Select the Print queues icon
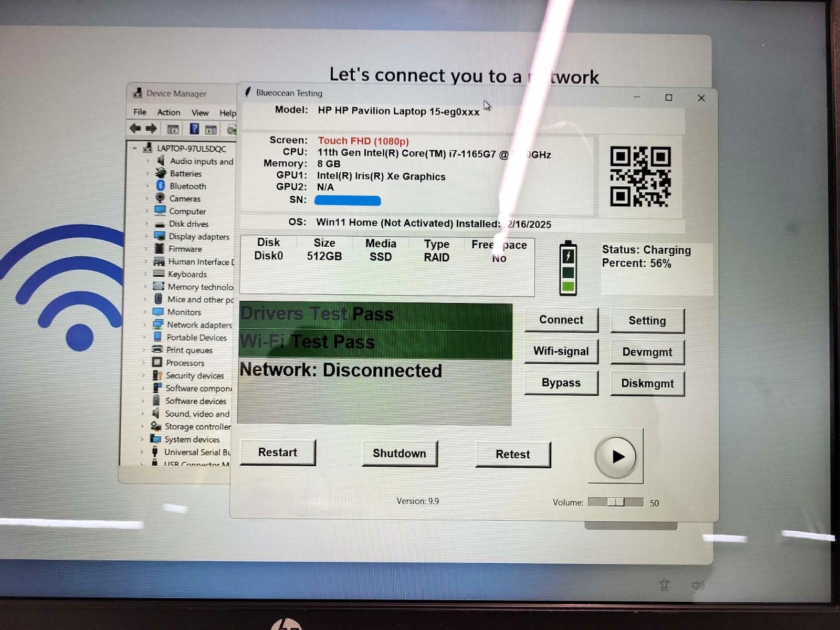The width and height of the screenshot is (840, 630). click(157, 349)
